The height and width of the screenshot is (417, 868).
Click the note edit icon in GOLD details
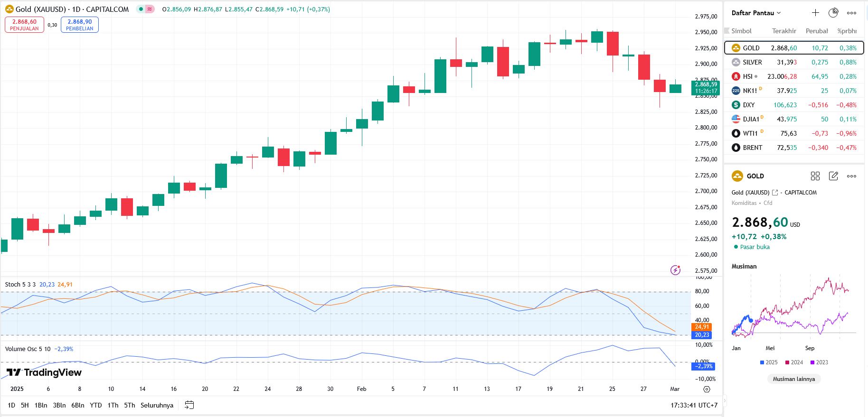[x=833, y=176]
